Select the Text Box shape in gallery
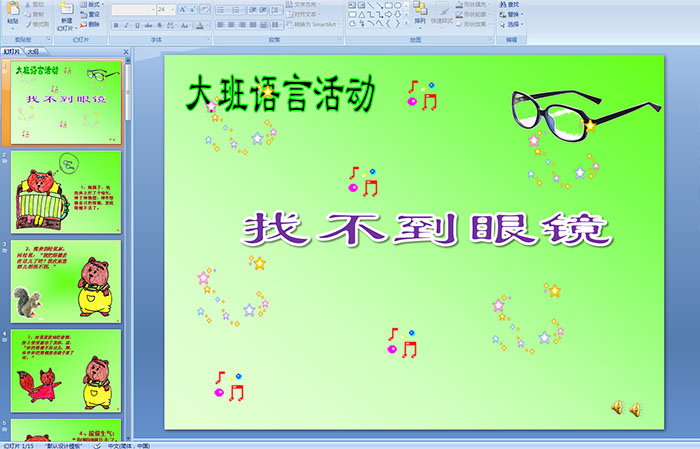700x449 pixels. (x=352, y=5)
